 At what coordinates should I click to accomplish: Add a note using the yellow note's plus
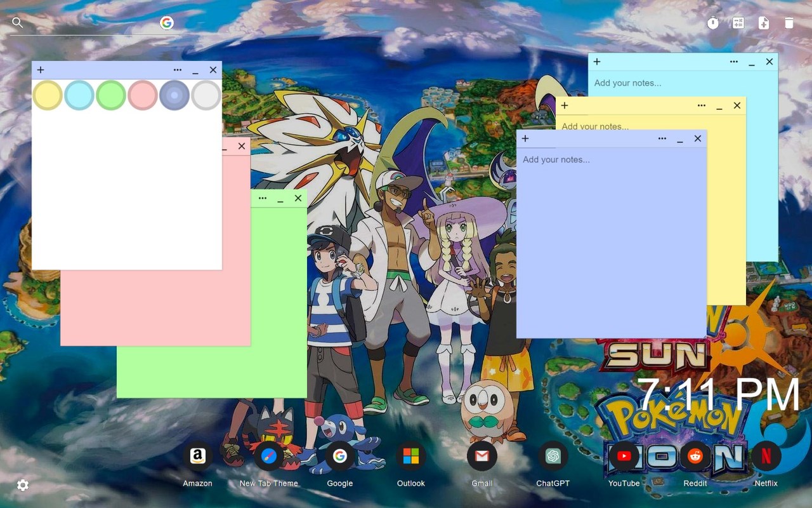pyautogui.click(x=565, y=105)
